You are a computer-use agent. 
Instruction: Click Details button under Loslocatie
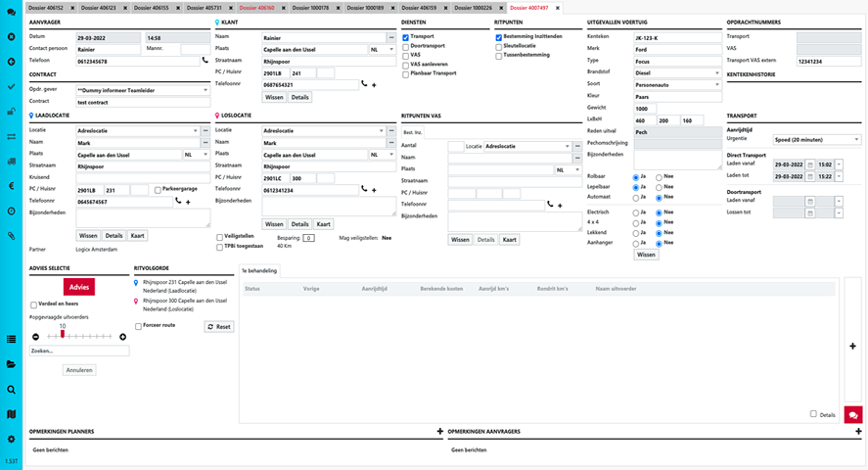299,224
